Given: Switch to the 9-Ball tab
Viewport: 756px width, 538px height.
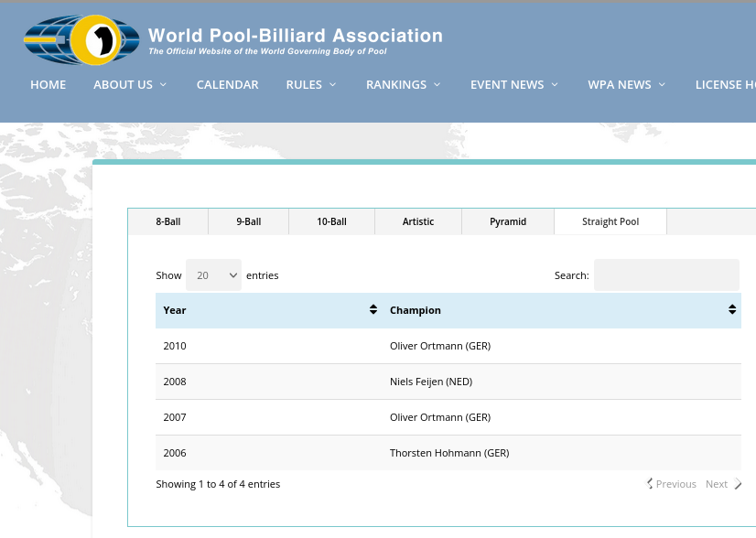Looking at the screenshot, I should click(249, 221).
